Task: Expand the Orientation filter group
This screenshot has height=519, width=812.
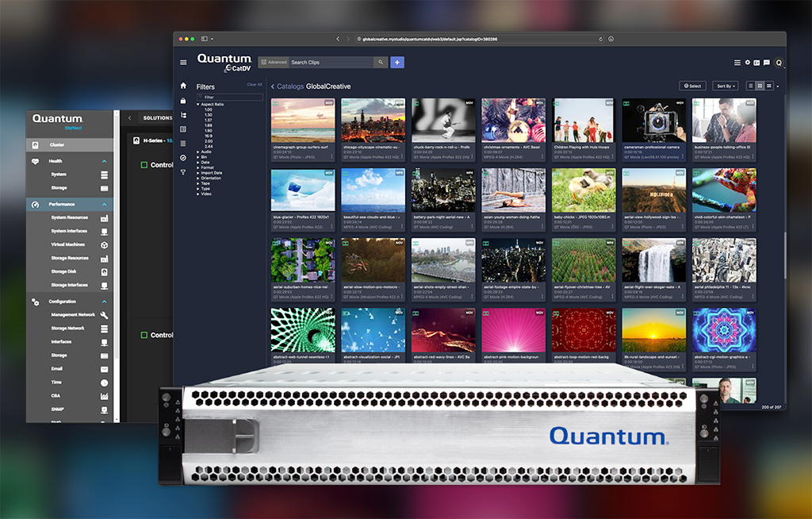Action: (x=197, y=178)
